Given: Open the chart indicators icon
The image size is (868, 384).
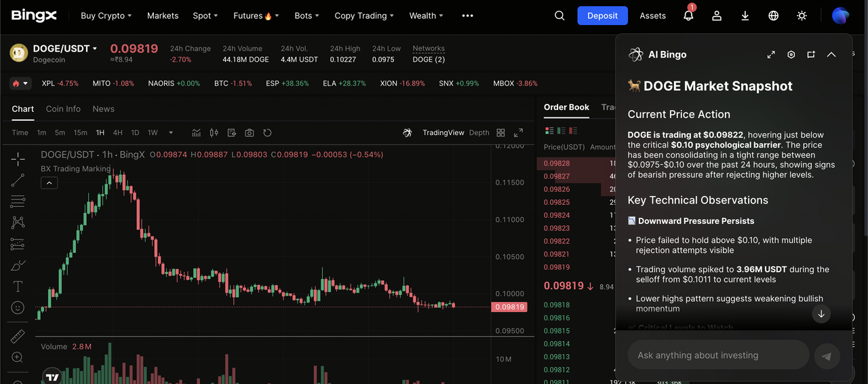Looking at the screenshot, I should tap(197, 133).
